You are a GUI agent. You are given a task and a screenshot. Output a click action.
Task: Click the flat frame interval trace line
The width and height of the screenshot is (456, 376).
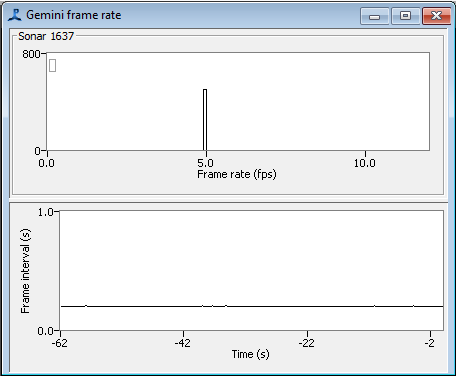point(252,306)
